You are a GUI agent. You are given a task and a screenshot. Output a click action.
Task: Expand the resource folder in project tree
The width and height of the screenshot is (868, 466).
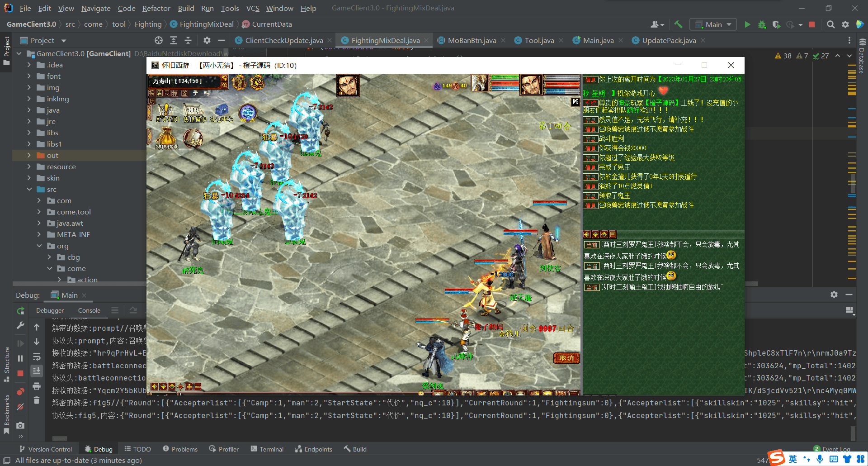pos(29,167)
